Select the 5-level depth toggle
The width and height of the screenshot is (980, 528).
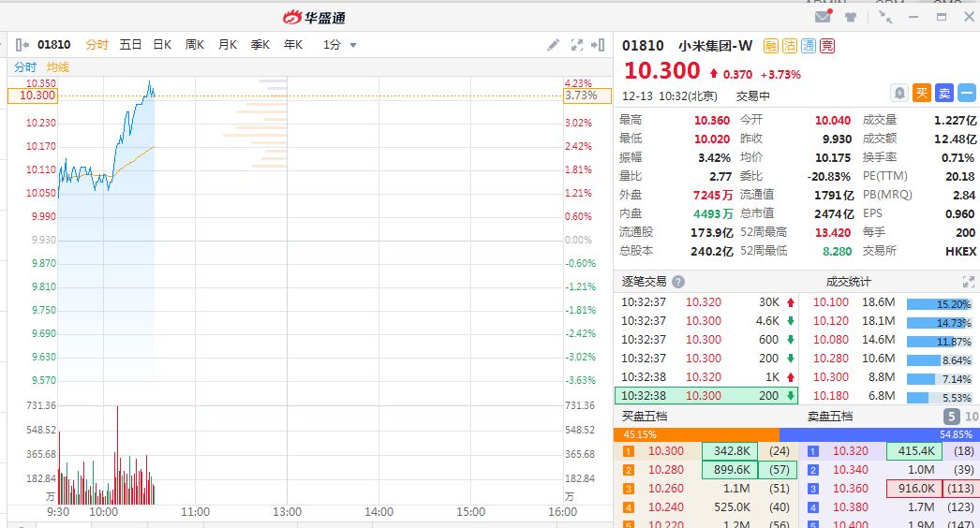point(951,417)
